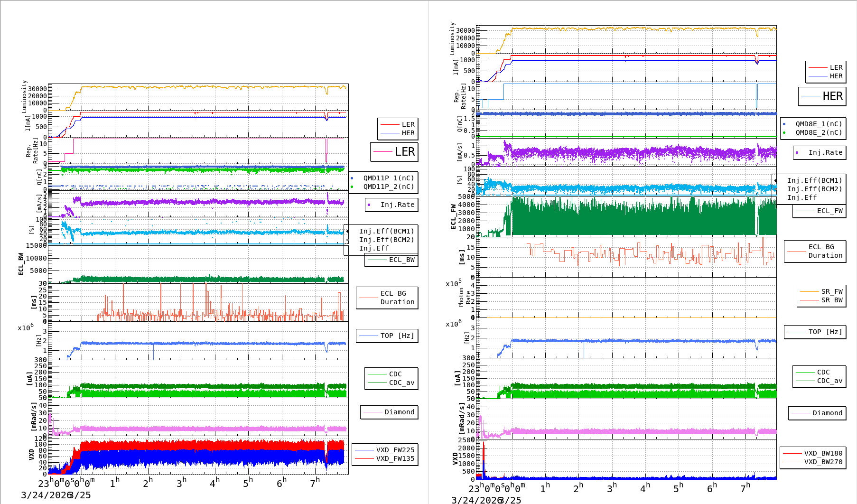Click Inj.Eff(BCM2) legend in right panel

click(814, 189)
